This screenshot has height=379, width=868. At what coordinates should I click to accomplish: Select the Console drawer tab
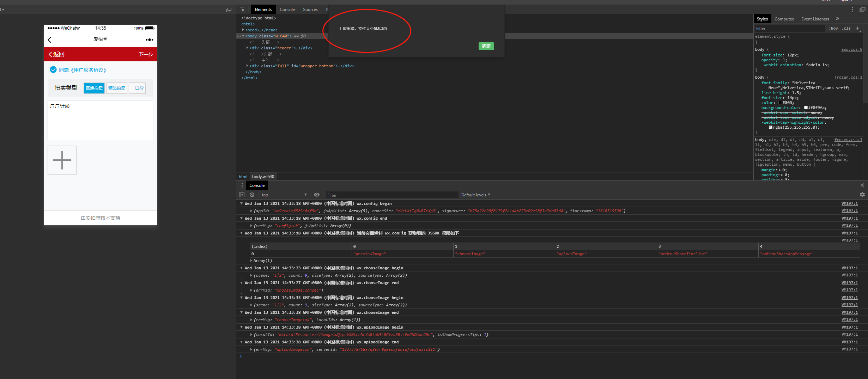point(257,185)
